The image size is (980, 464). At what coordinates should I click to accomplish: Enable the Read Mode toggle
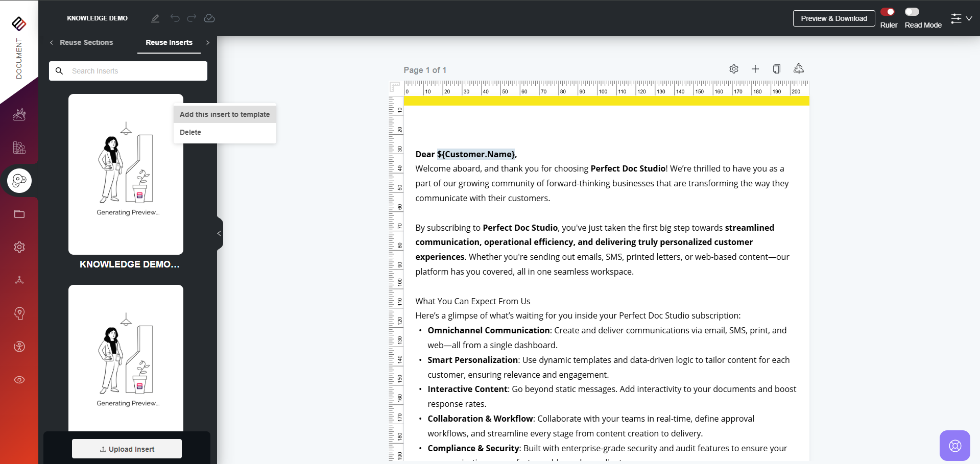912,12
